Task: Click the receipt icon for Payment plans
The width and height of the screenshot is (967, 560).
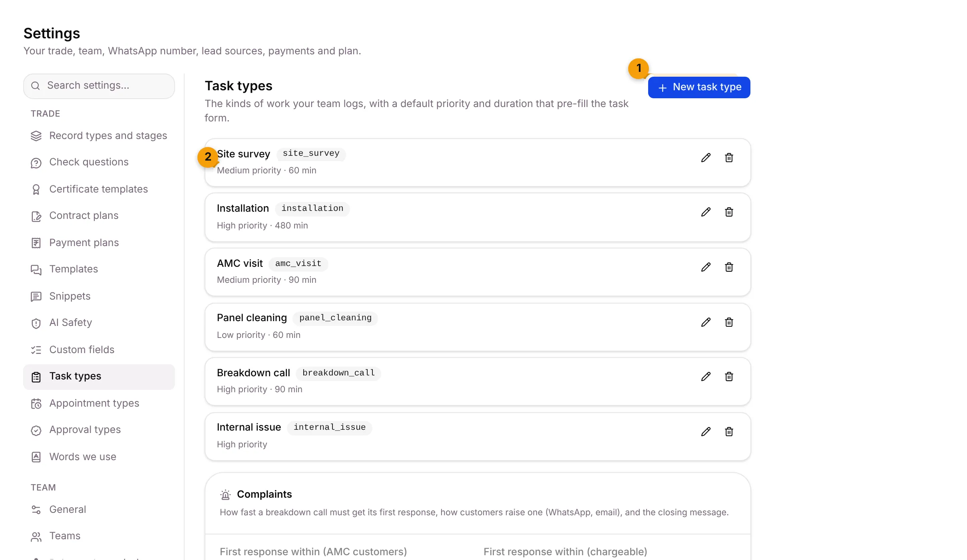Action: (36, 243)
